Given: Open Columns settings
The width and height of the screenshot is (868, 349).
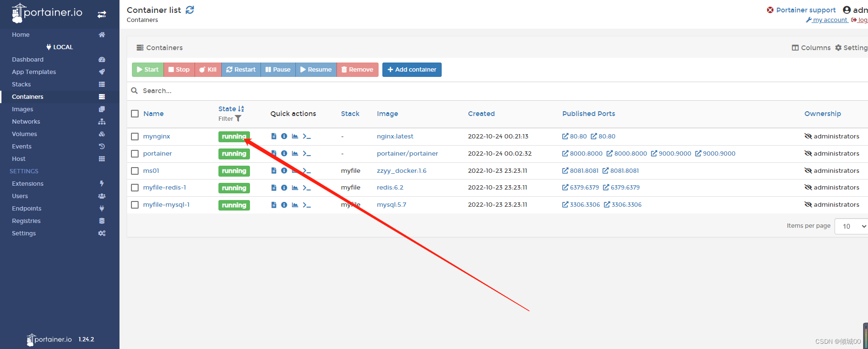Looking at the screenshot, I should [x=811, y=48].
